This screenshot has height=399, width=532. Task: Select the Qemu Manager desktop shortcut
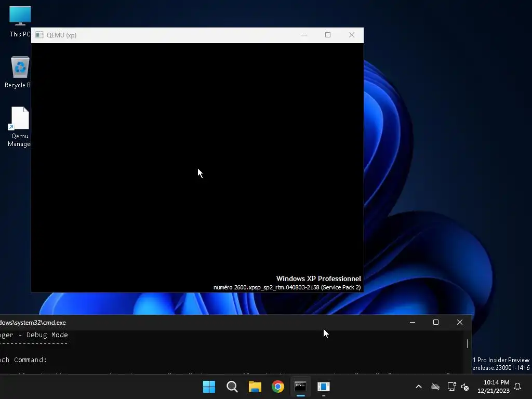pos(19,127)
